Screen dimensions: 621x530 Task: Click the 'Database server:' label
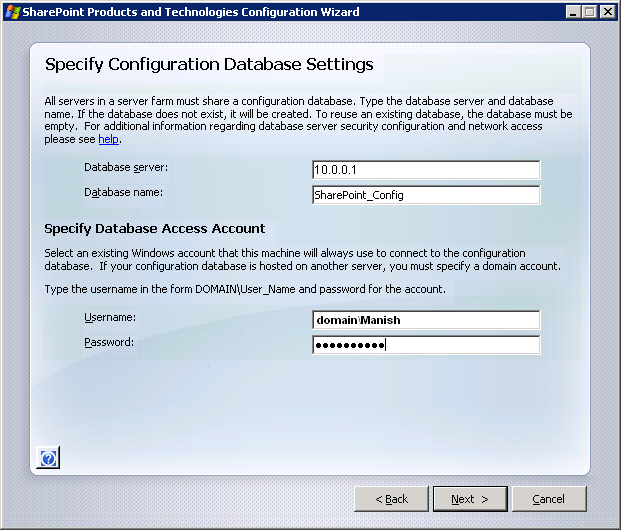coord(126,168)
